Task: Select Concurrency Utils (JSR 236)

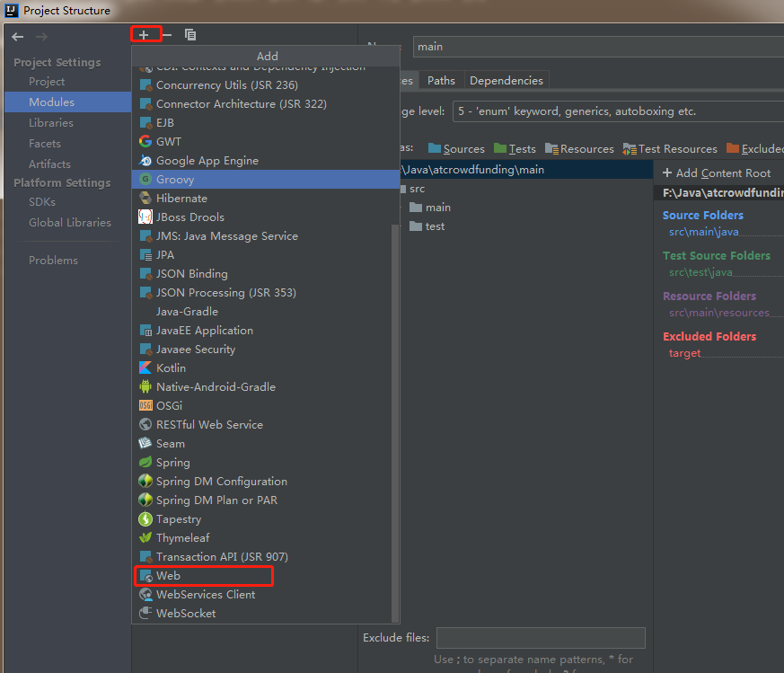Action: 266,85
